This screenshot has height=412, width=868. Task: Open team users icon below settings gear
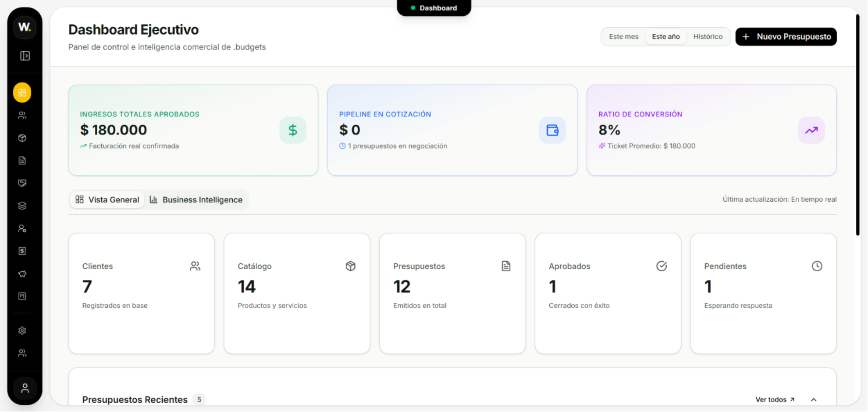(22, 353)
